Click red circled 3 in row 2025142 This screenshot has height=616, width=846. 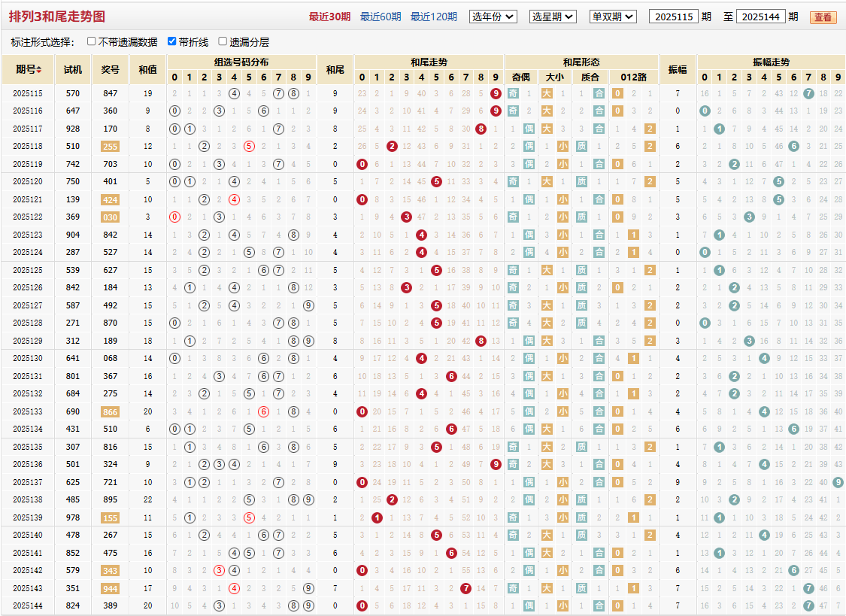[219, 570]
